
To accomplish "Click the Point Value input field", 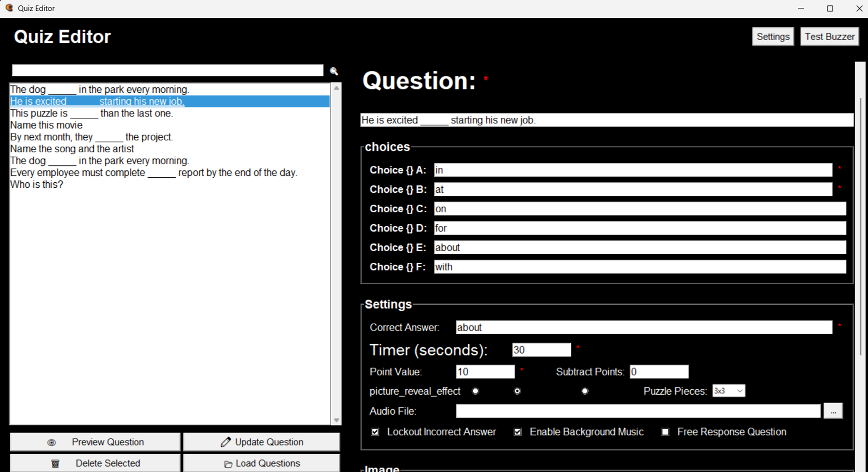I will point(485,372).
